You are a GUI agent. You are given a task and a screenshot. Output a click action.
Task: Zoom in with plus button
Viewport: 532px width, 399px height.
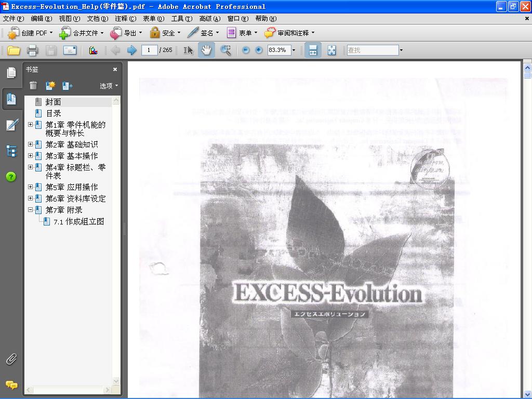(259, 50)
